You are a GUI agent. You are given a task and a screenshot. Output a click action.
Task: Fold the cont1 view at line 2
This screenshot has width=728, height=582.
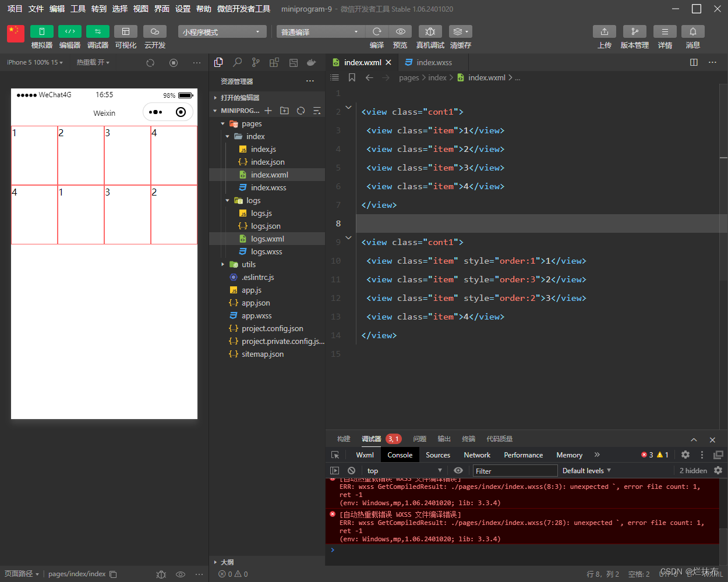348,107
